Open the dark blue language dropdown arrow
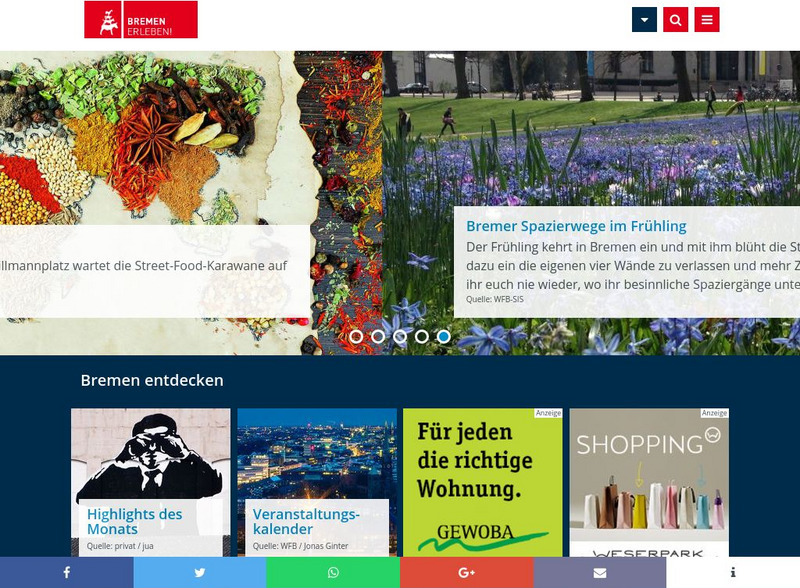The height and width of the screenshot is (588, 800). pyautogui.click(x=643, y=17)
